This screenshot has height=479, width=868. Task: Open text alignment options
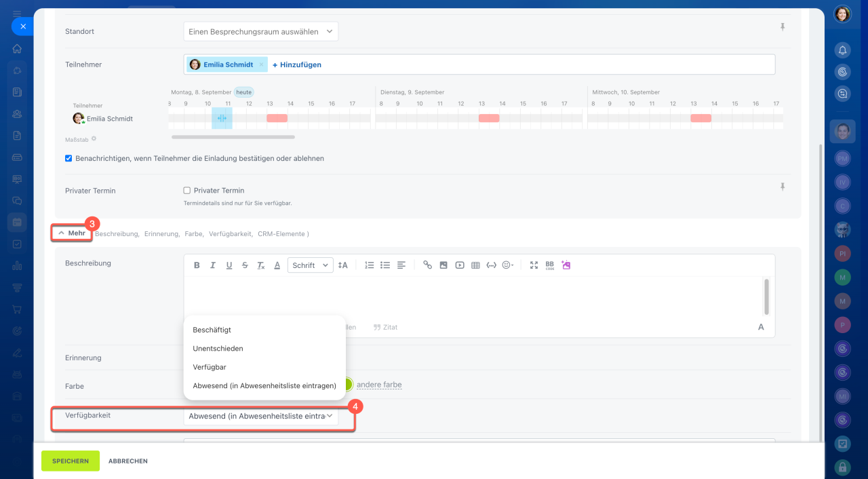pos(401,265)
